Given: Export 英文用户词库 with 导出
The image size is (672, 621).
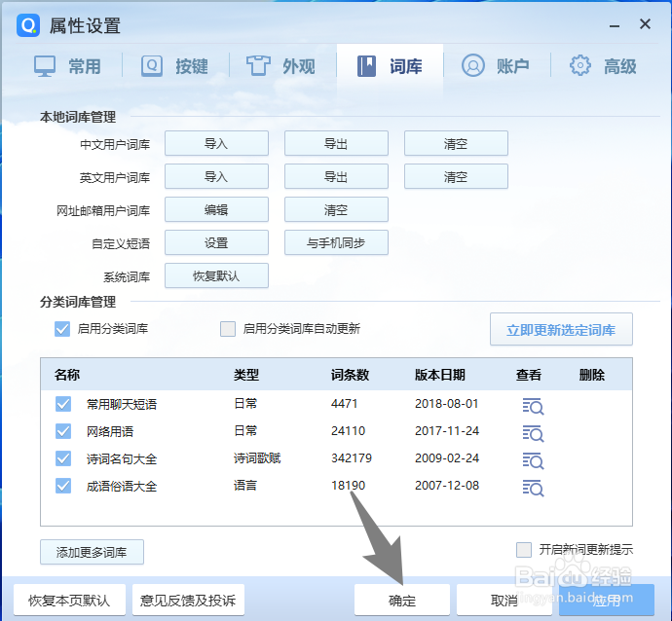Looking at the screenshot, I should [x=336, y=176].
